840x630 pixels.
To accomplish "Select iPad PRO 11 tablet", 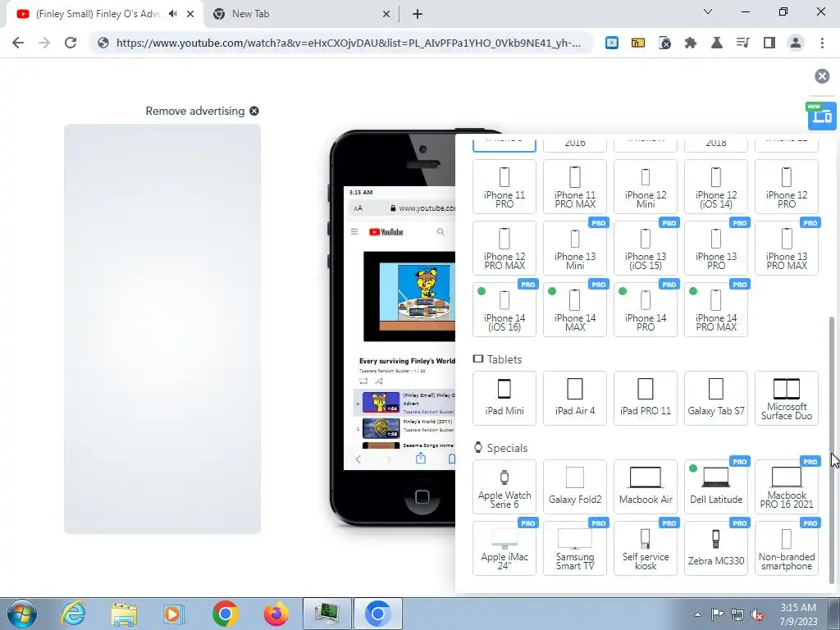I will 646,398.
